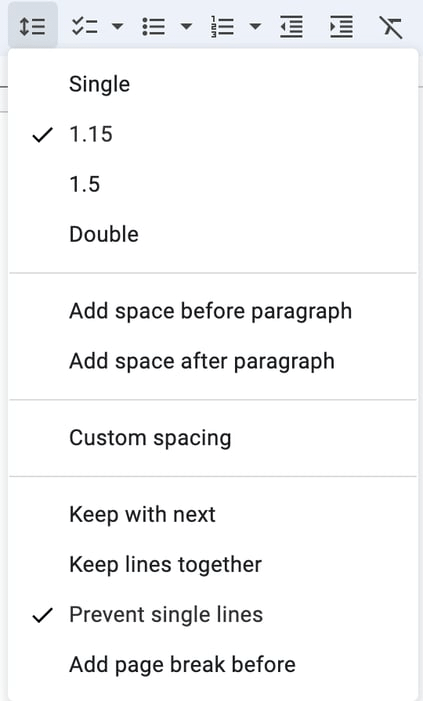This screenshot has width=423, height=701.
Task: Toggle Keep lines together
Action: click(x=213, y=565)
